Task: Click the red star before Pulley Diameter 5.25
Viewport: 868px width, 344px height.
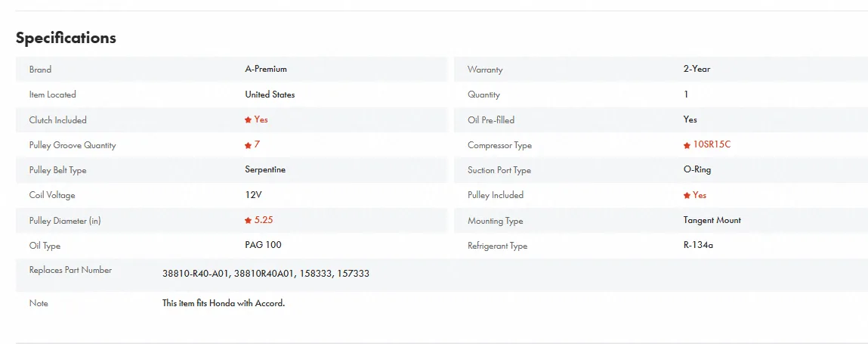Action: click(248, 221)
